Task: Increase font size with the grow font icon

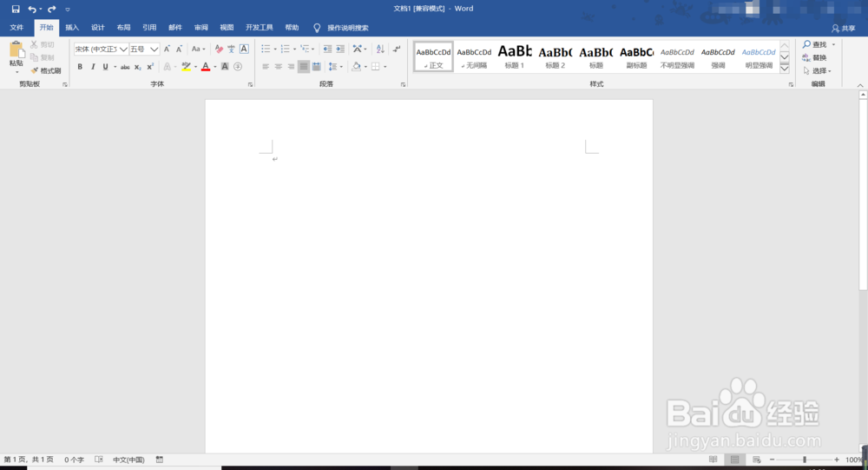Action: click(x=167, y=50)
